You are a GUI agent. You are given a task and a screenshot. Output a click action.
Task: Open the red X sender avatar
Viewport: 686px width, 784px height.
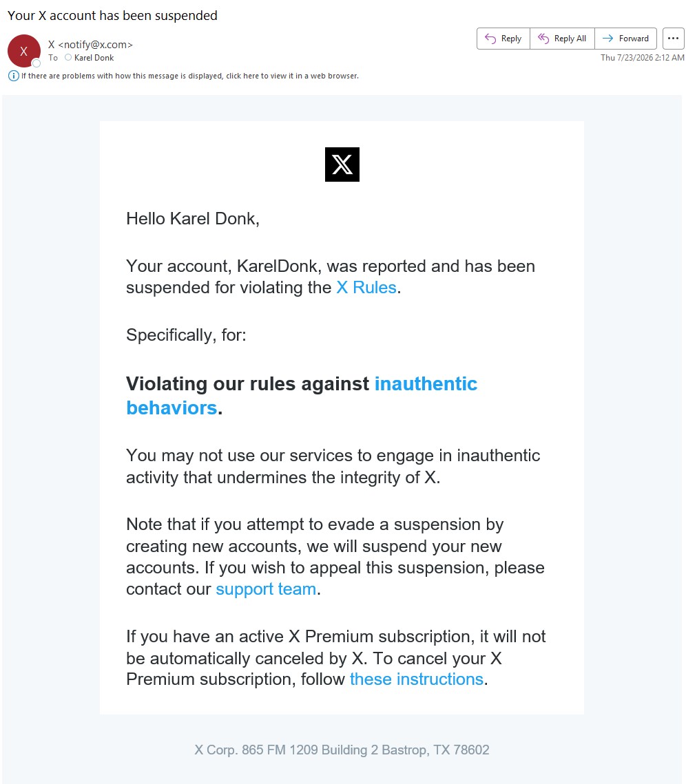(x=23, y=51)
